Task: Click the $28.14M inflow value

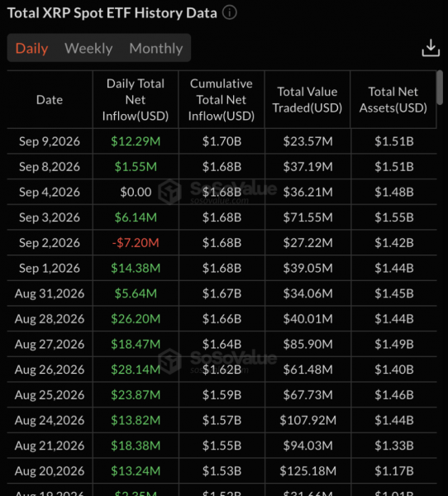Action: tap(136, 370)
